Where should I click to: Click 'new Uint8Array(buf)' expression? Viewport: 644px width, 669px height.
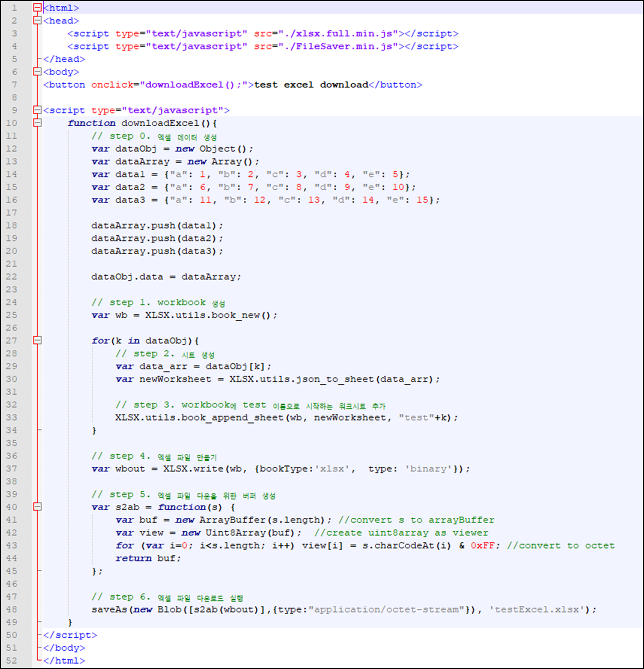click(238, 533)
